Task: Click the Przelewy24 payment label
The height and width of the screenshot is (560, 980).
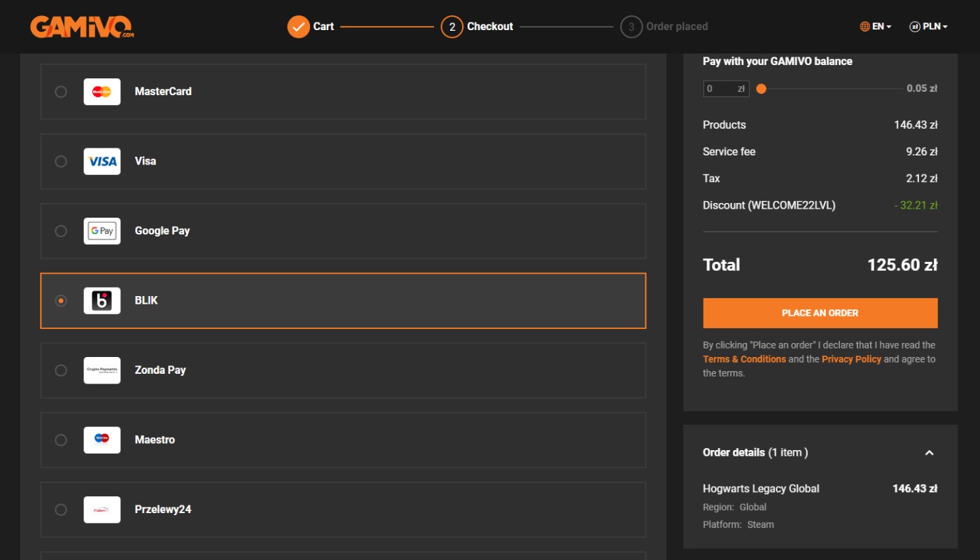Action: 163,510
